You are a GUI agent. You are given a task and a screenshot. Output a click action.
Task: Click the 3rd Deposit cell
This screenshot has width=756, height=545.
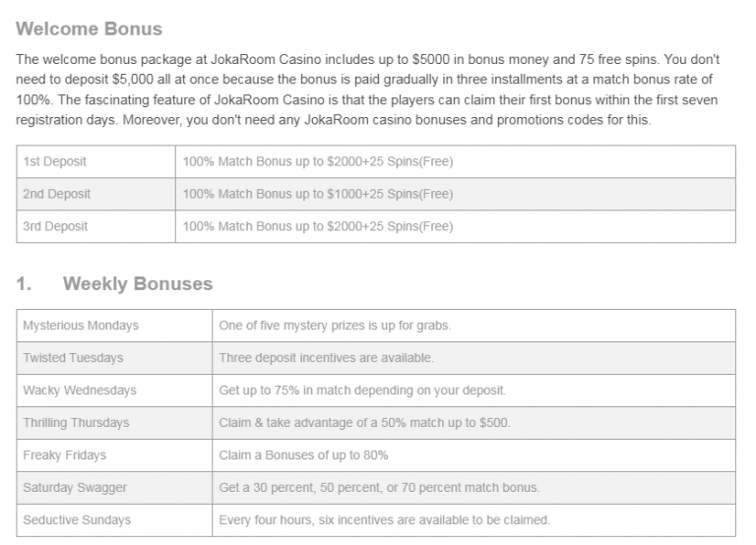pyautogui.click(x=55, y=226)
